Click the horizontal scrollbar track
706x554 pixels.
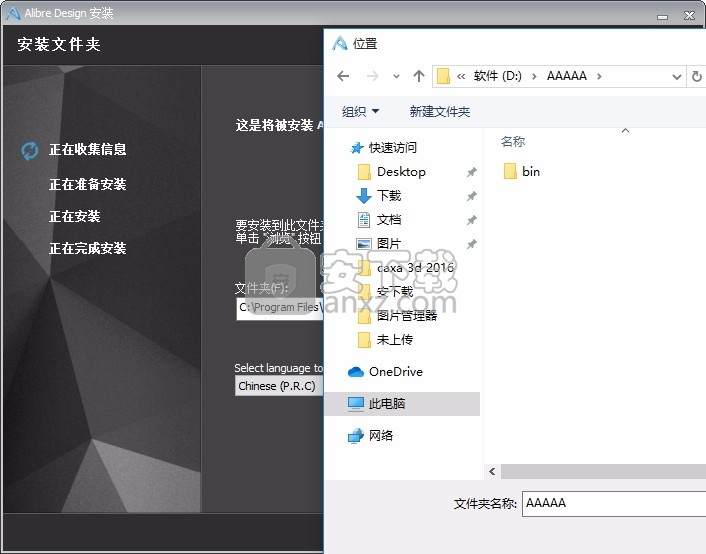click(x=603, y=472)
